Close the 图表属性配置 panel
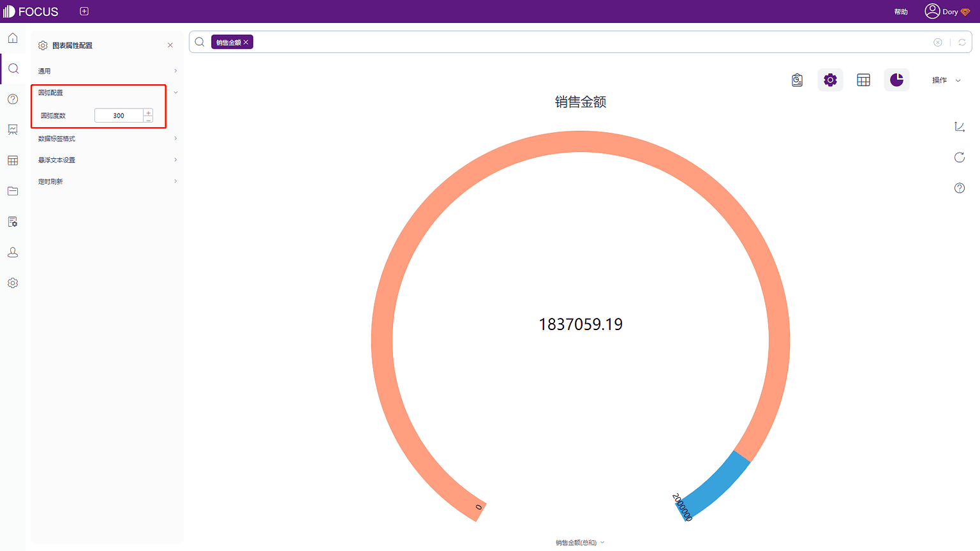980x551 pixels. (170, 45)
